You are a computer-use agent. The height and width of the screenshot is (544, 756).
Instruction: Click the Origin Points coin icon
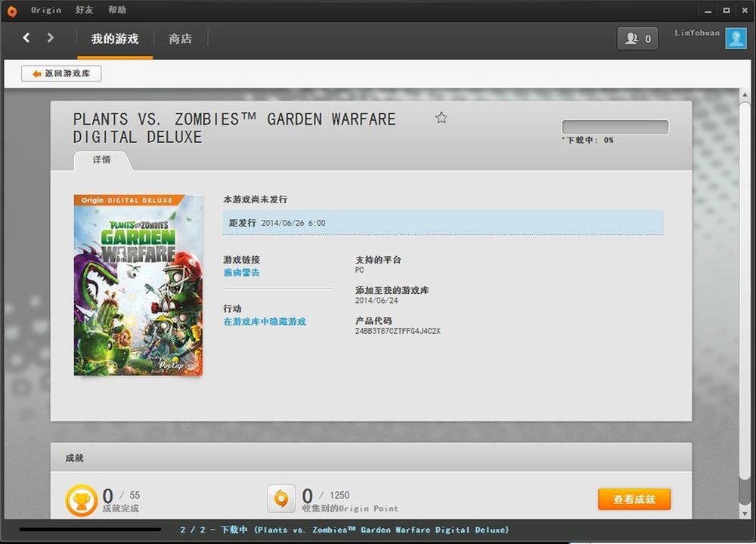(x=281, y=499)
